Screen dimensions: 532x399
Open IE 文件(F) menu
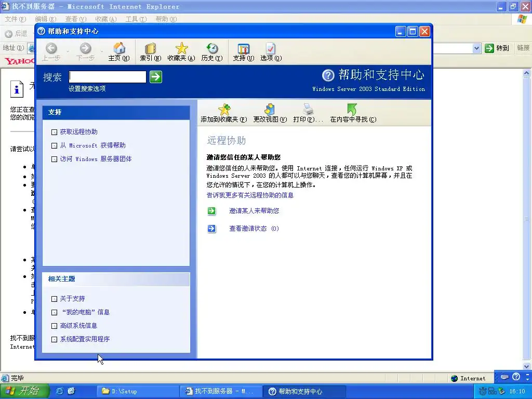click(x=15, y=19)
